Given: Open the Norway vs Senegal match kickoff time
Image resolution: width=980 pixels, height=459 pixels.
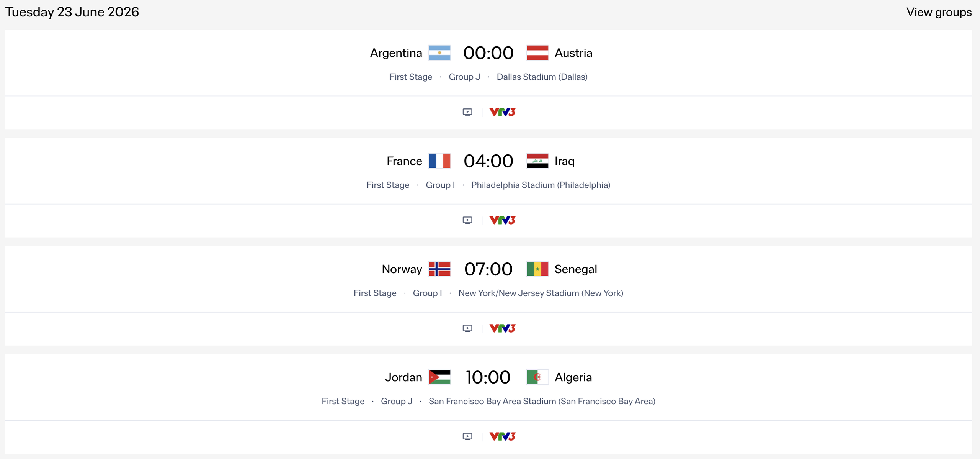Looking at the screenshot, I should pos(488,269).
